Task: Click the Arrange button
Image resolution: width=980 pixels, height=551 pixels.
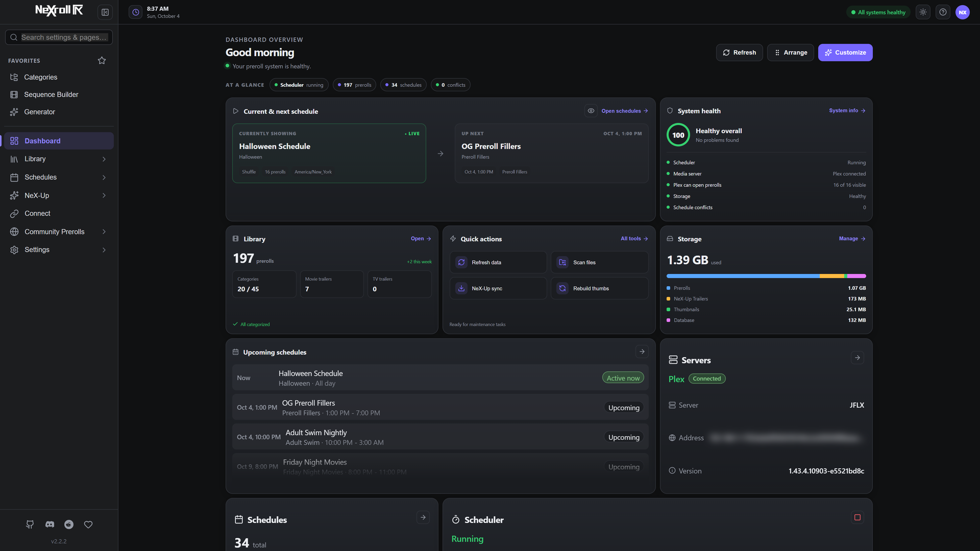Action: click(x=790, y=53)
